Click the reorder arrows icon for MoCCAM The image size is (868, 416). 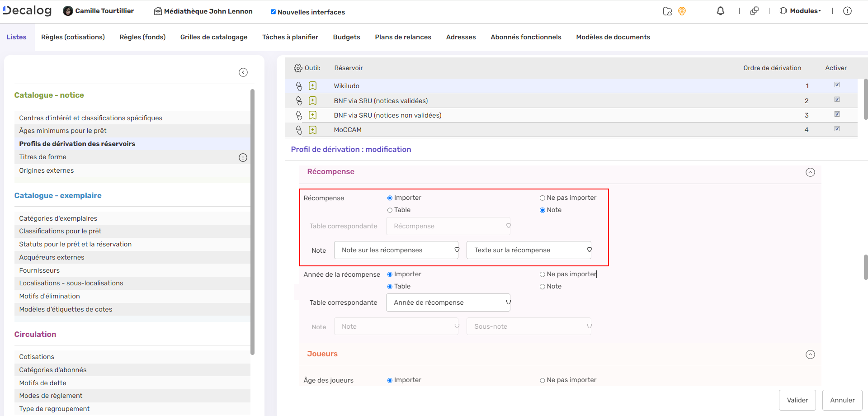[299, 130]
